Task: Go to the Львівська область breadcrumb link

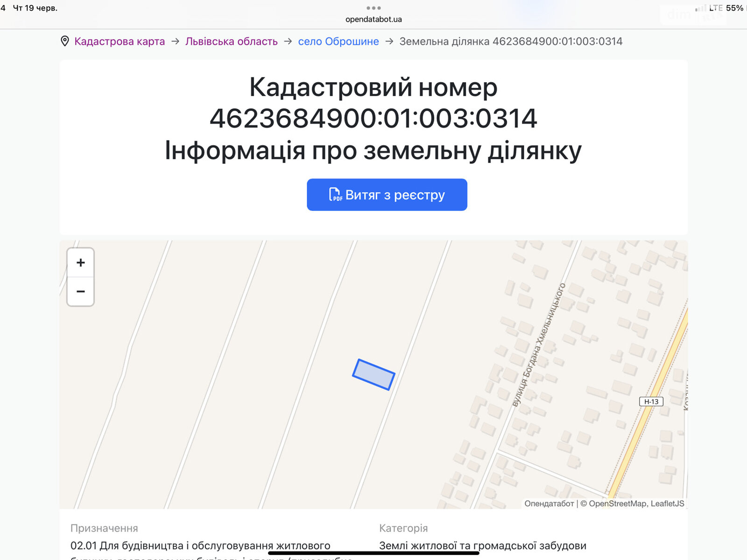Action: (x=232, y=42)
